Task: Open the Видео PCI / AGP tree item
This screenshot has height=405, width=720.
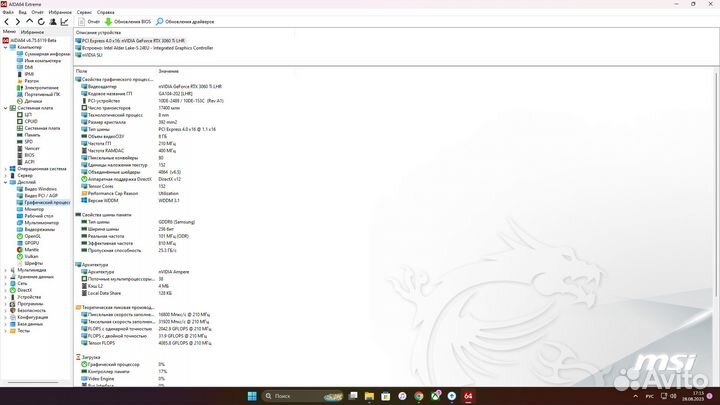Action: tap(37, 196)
